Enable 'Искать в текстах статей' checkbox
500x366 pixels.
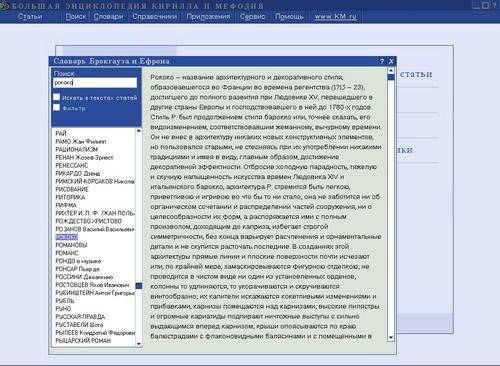pos(57,97)
